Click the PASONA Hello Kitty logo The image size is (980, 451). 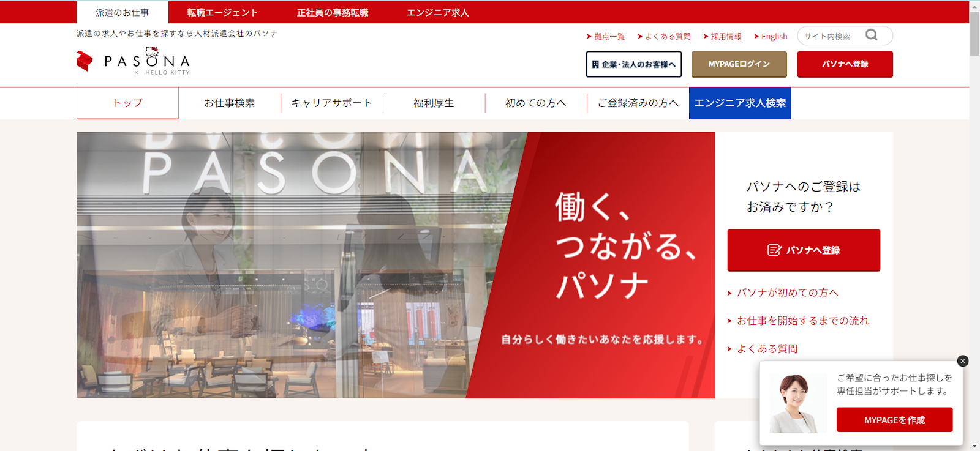coord(134,61)
